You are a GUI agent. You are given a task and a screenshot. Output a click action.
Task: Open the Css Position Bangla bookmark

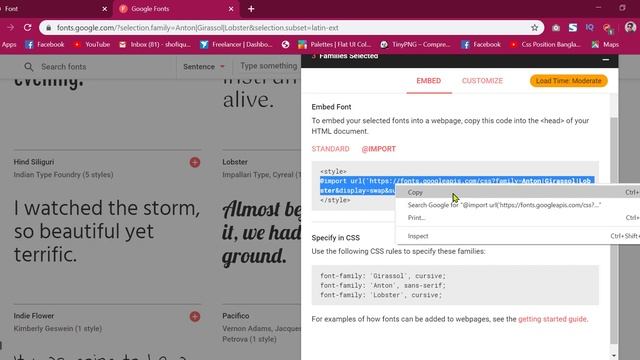(x=545, y=44)
